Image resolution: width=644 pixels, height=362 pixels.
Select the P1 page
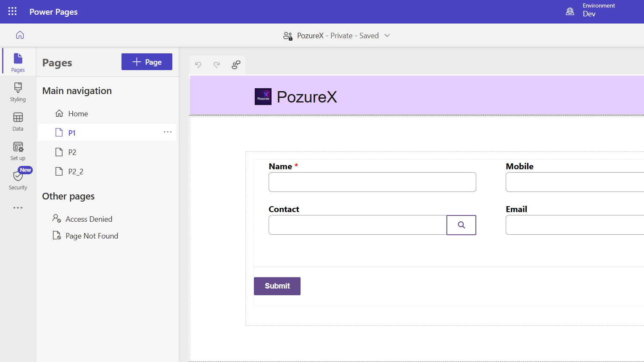(107, 133)
